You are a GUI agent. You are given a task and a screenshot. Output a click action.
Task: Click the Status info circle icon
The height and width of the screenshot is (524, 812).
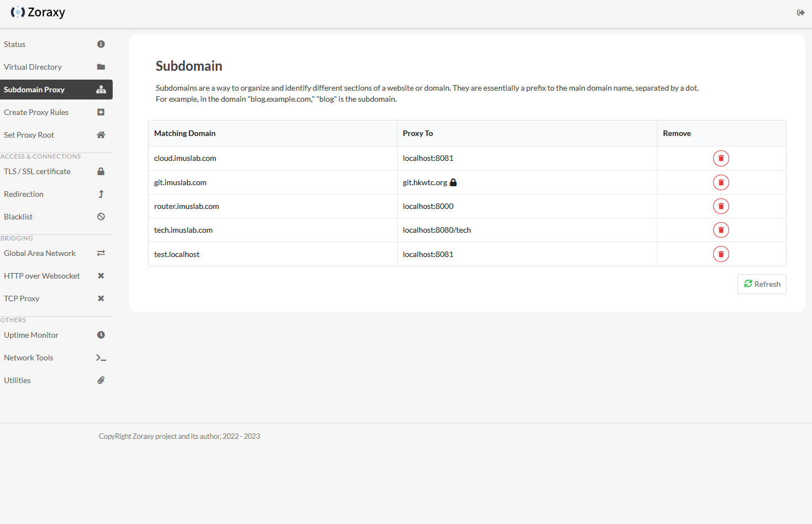tap(101, 44)
